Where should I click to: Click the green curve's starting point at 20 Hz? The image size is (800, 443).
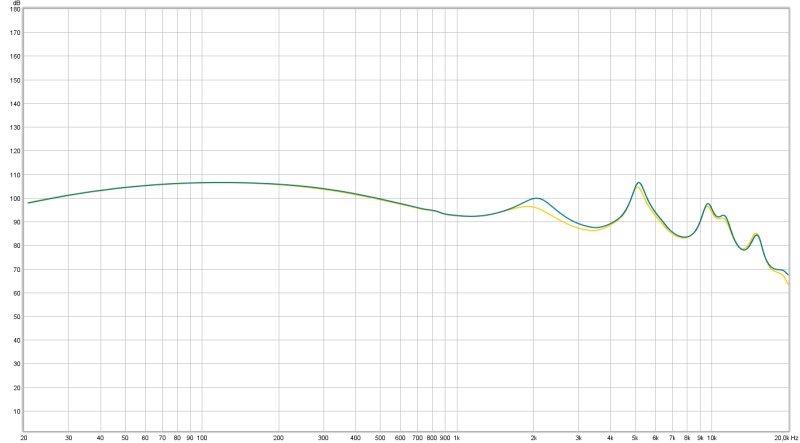(x=28, y=203)
